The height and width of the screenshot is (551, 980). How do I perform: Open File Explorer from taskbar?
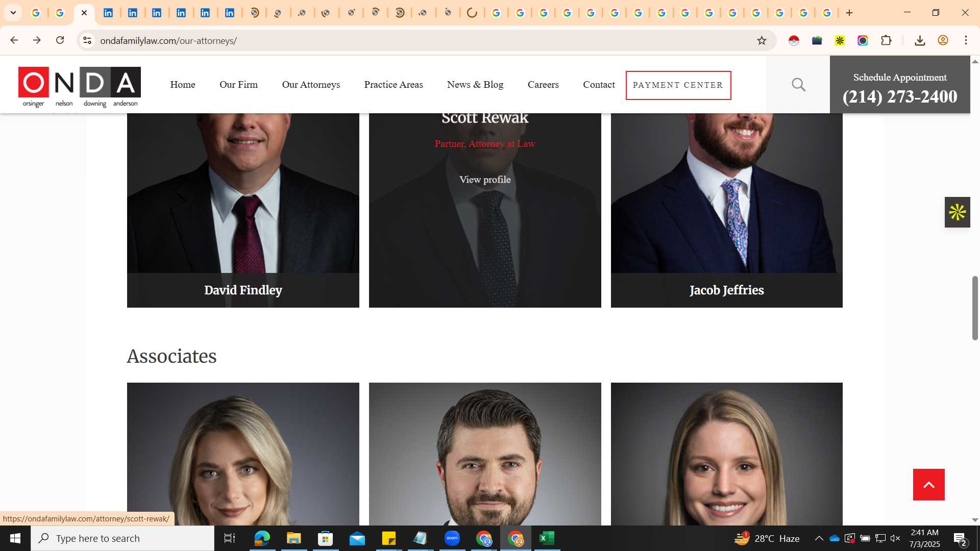293,538
